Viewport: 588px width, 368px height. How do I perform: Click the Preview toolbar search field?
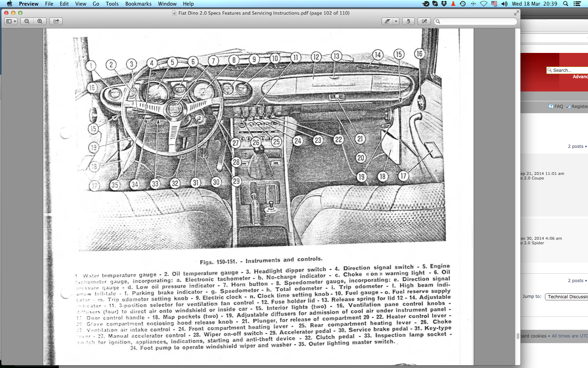click(x=476, y=21)
